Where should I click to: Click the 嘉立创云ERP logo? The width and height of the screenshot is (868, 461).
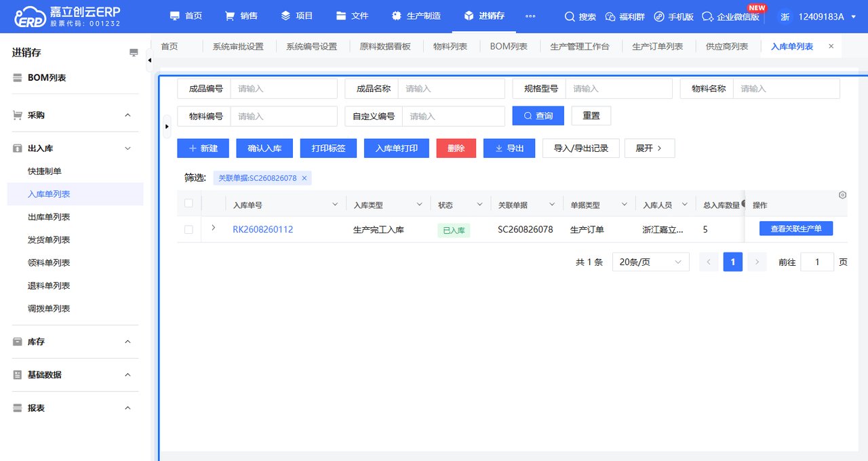click(66, 16)
